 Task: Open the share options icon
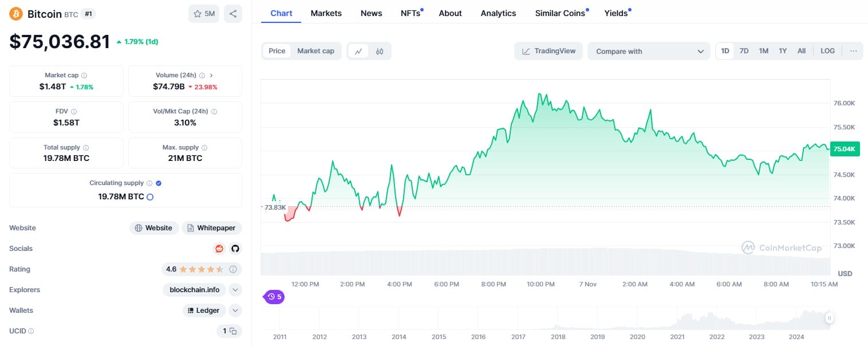(233, 14)
